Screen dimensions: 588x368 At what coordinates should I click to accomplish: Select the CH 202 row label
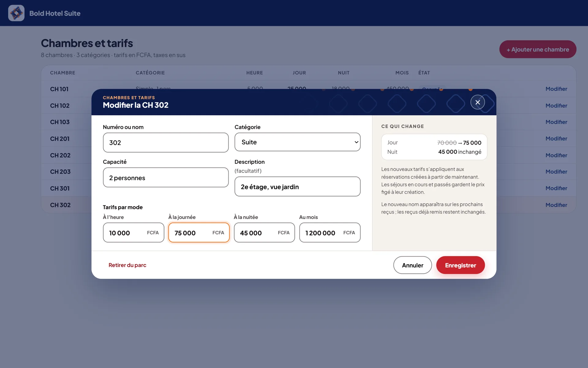click(60, 155)
